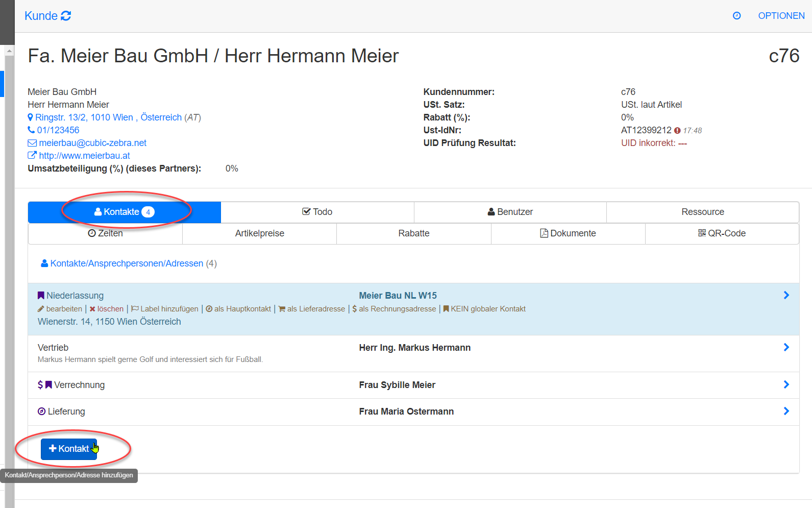
Task: Click the phone icon before 01/123456
Action: (x=31, y=130)
